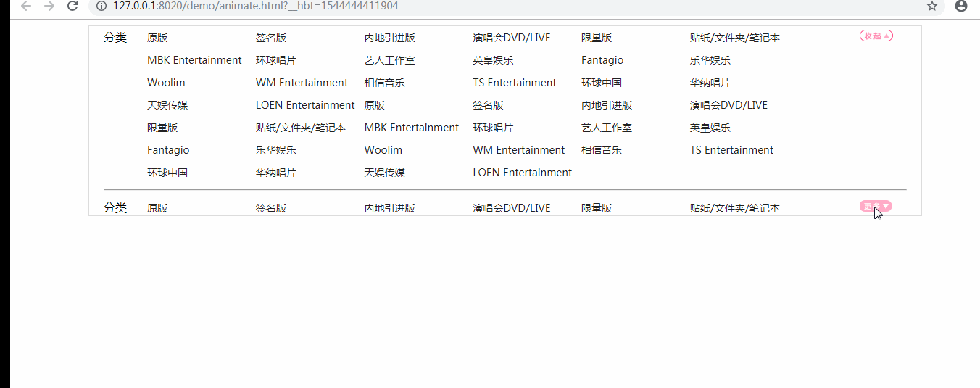Image resolution: width=980 pixels, height=388 pixels.
Task: Click the browser forward arrow
Action: (x=49, y=6)
